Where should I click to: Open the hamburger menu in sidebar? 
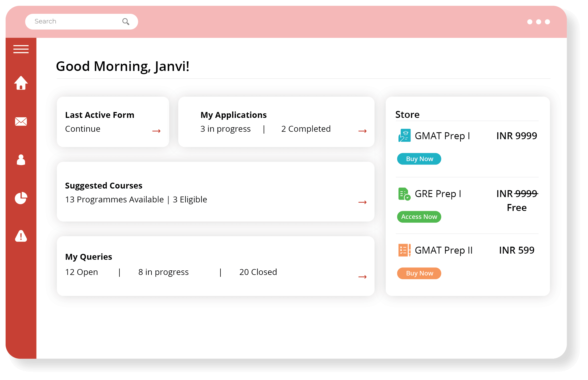21,49
